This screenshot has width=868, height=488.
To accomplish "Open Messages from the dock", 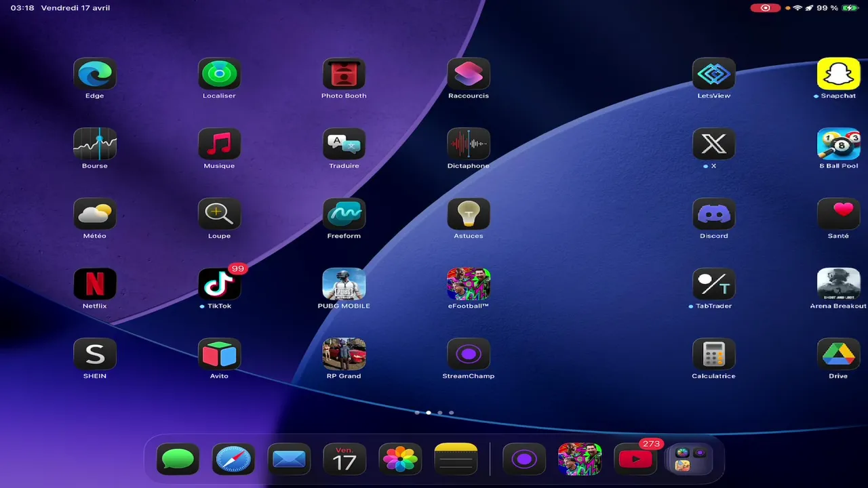I will pos(178,460).
